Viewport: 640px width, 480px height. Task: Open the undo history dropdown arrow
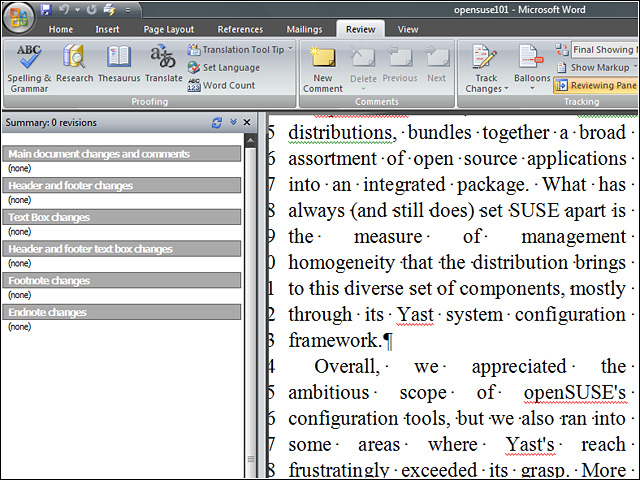(x=77, y=10)
